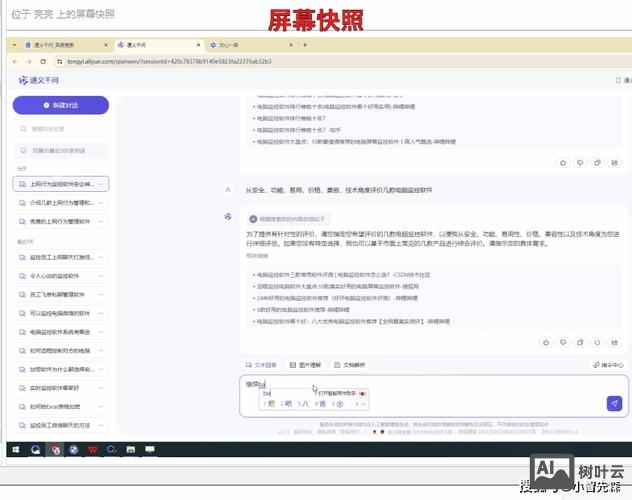Image resolution: width=632 pixels, height=500 pixels.
Task: Select the 图片理解 mode tab
Action: click(x=306, y=365)
